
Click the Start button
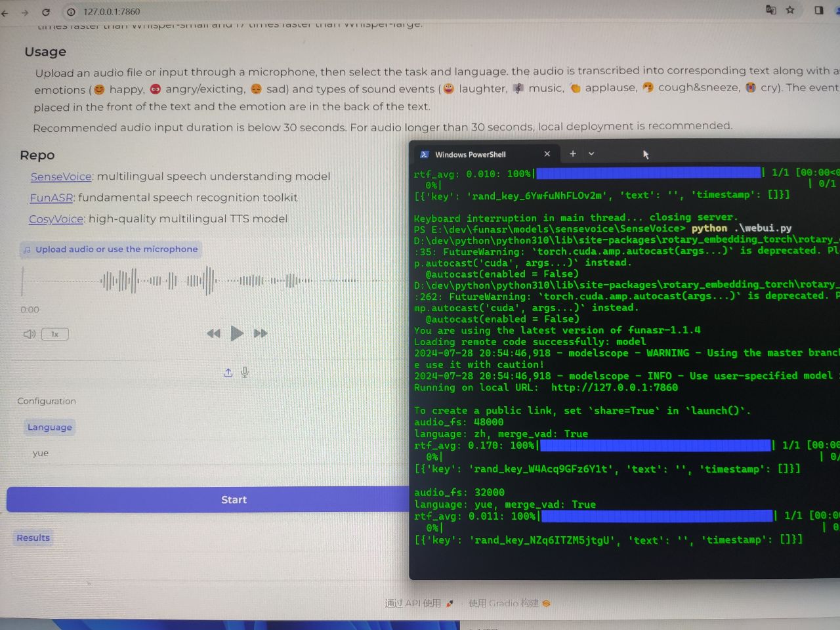(207, 499)
